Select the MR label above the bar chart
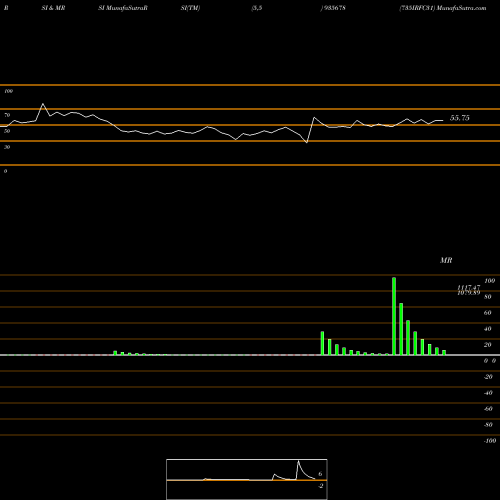The width and height of the screenshot is (500, 500). point(446,260)
